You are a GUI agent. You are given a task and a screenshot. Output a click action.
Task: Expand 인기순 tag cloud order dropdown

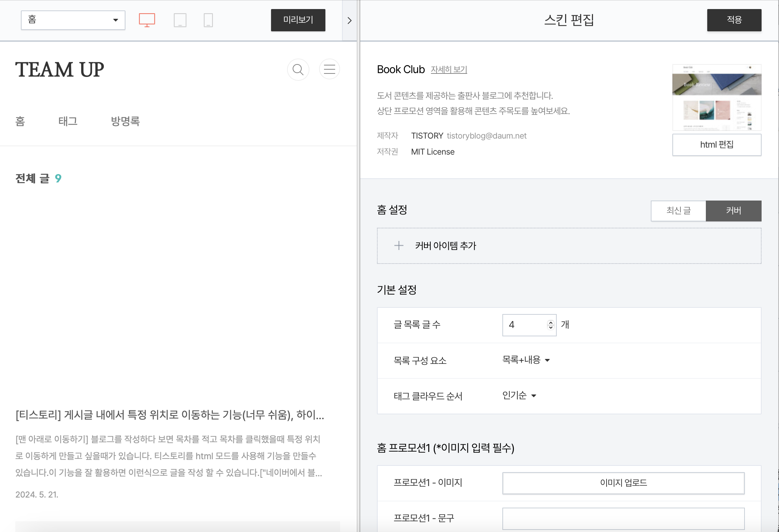click(x=519, y=396)
